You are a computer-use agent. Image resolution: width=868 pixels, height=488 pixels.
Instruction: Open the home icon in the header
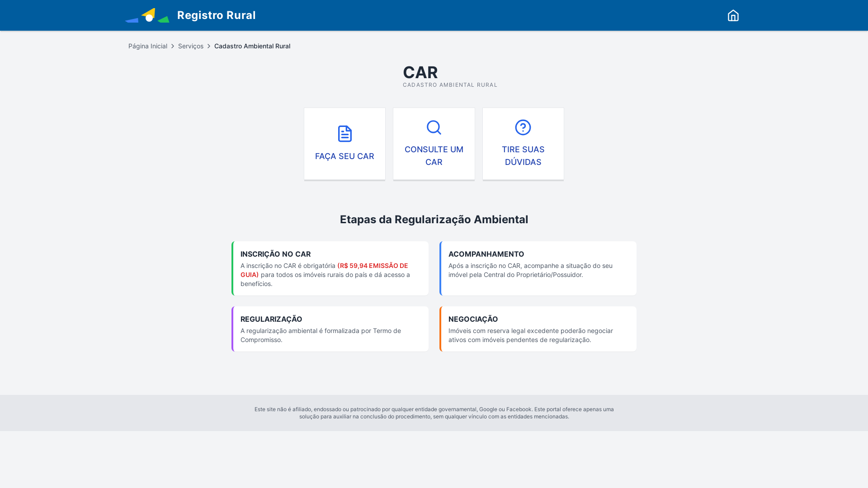[733, 15]
